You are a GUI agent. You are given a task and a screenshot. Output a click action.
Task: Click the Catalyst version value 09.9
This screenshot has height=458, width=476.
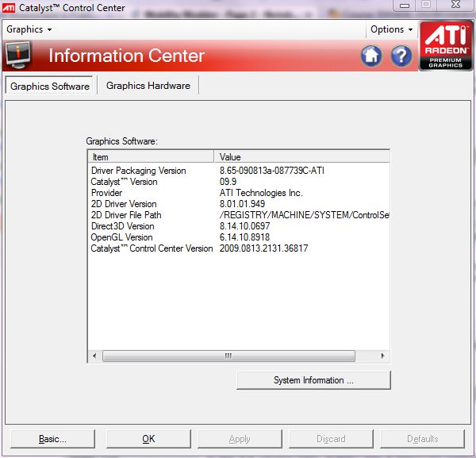click(228, 182)
